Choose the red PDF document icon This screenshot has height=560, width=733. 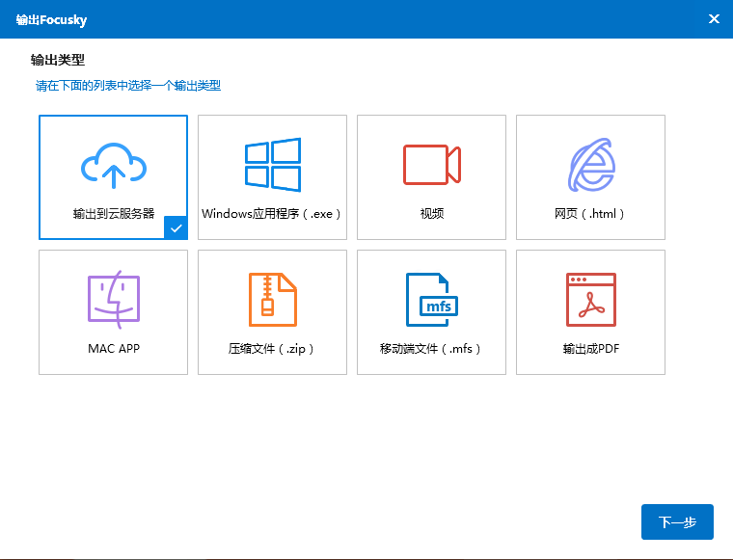click(x=591, y=300)
